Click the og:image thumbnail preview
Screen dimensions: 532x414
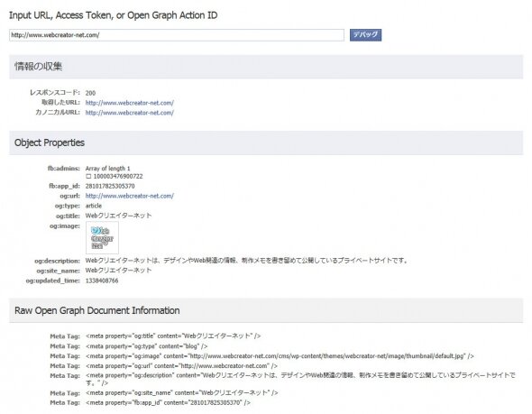click(x=102, y=237)
